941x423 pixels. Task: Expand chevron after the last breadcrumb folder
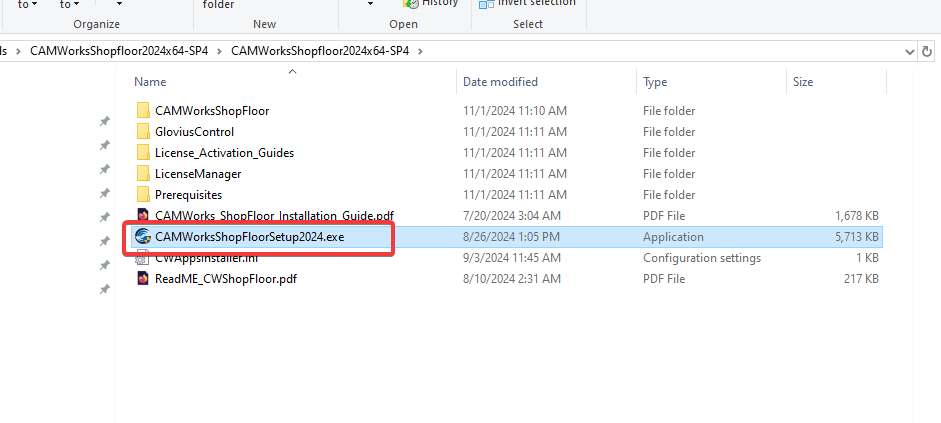pyautogui.click(x=420, y=51)
